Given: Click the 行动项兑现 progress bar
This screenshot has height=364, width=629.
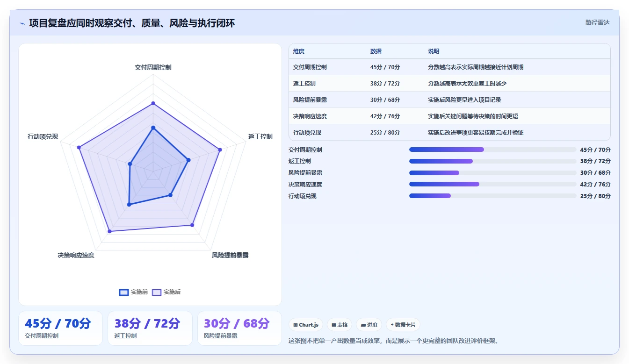Looking at the screenshot, I should [x=492, y=196].
